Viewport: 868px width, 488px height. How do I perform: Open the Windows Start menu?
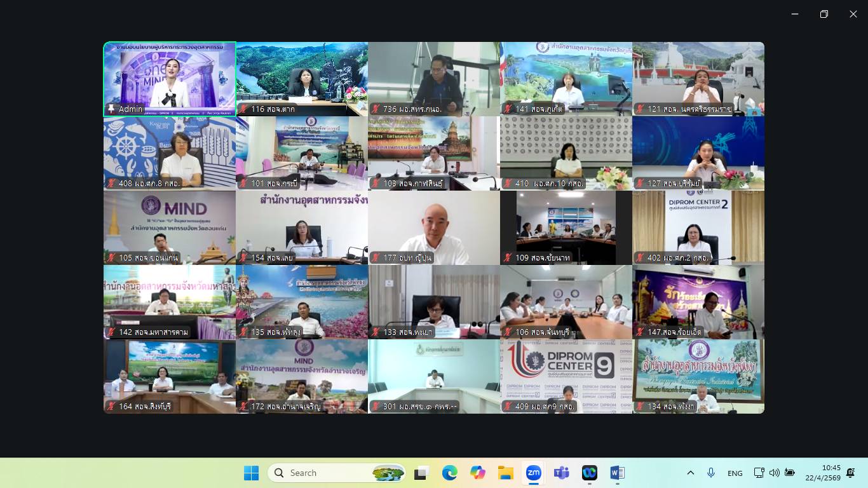click(x=252, y=473)
